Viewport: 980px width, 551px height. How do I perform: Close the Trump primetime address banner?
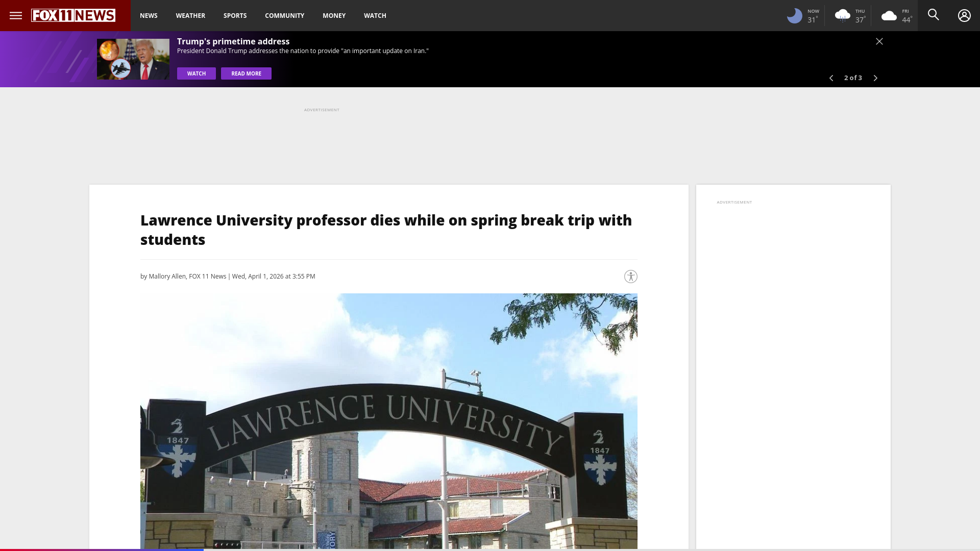tap(879, 41)
